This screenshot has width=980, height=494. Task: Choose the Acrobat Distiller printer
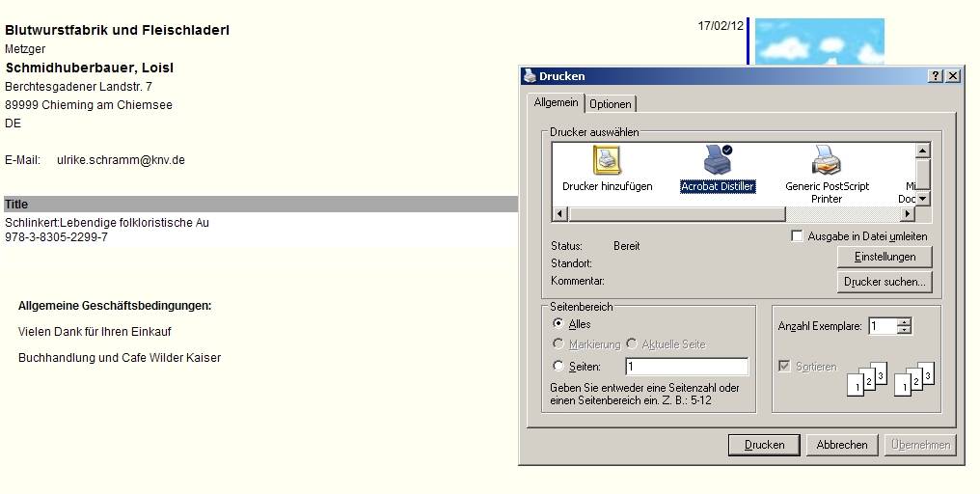click(718, 166)
